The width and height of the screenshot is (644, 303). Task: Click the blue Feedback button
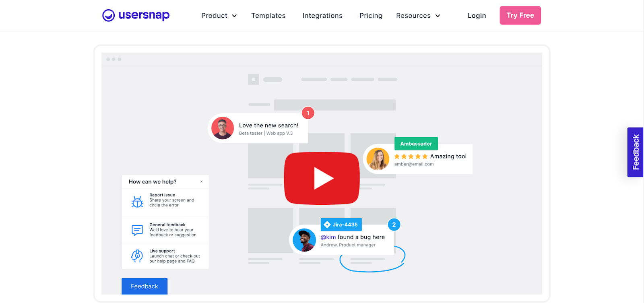(144, 286)
